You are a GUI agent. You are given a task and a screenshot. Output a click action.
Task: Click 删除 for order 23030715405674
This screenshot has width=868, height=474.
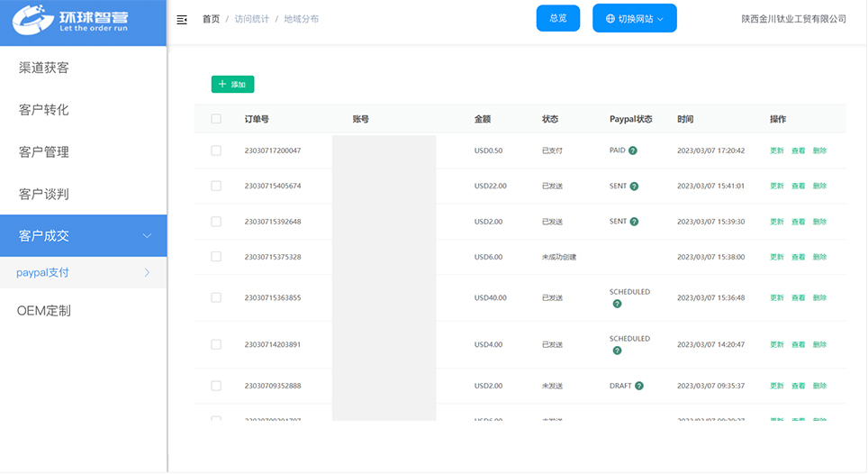pos(819,186)
